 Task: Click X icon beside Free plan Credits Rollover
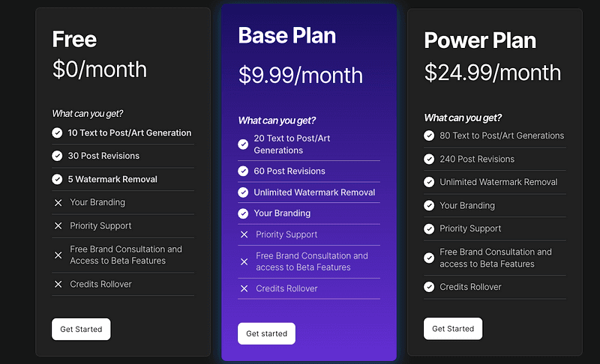[58, 284]
